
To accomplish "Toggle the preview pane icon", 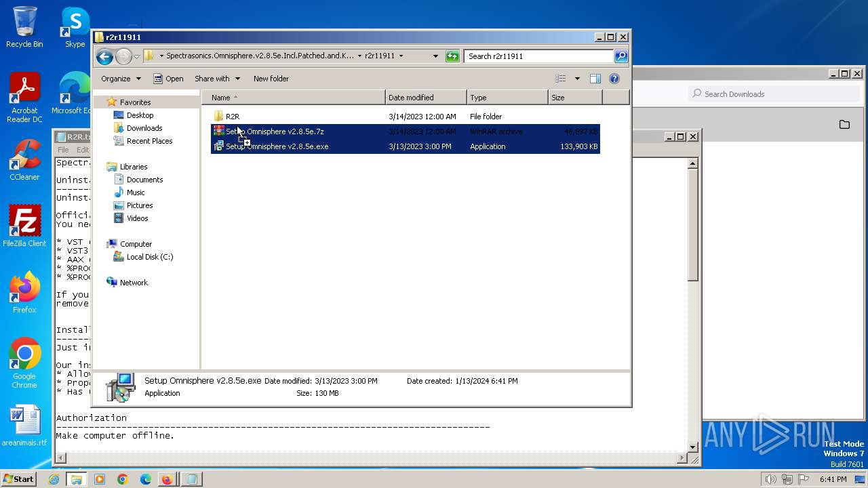I will pyautogui.click(x=595, y=79).
